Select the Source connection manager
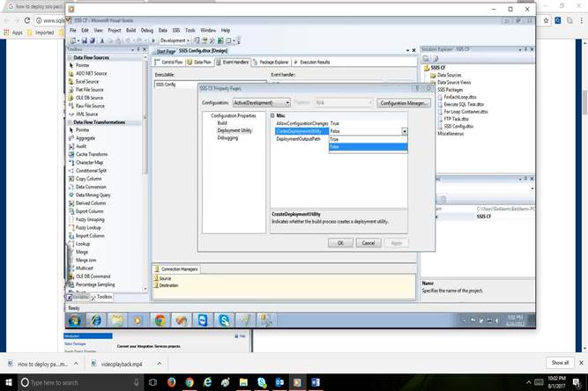This screenshot has width=588, height=391. click(x=165, y=278)
